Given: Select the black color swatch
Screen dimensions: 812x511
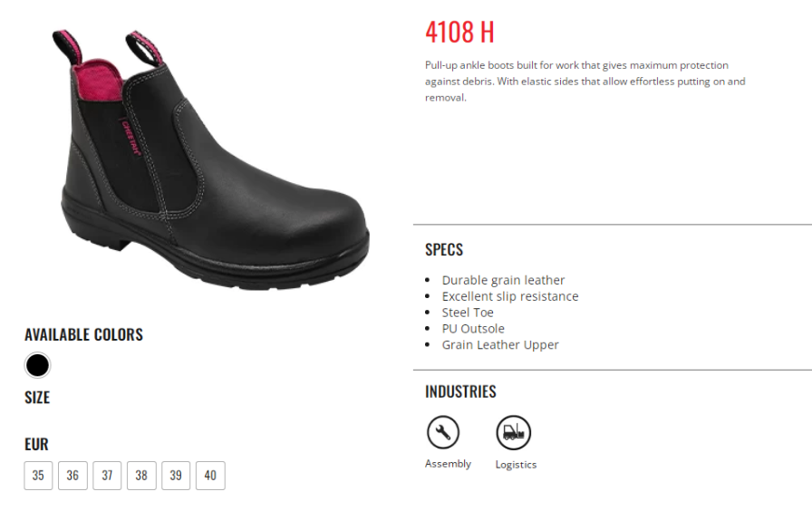Looking at the screenshot, I should pyautogui.click(x=37, y=365).
